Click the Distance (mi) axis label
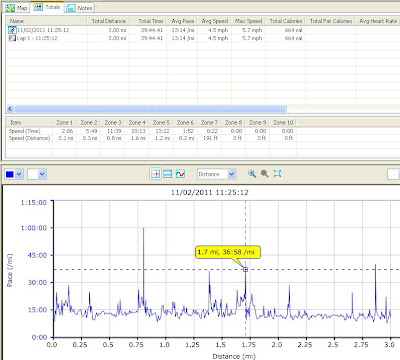Screen dimensions: 400x360 234,356
